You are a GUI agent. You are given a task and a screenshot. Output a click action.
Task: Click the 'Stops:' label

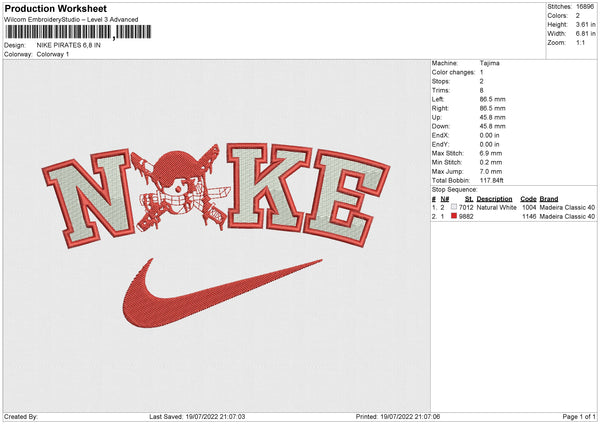[x=440, y=82]
